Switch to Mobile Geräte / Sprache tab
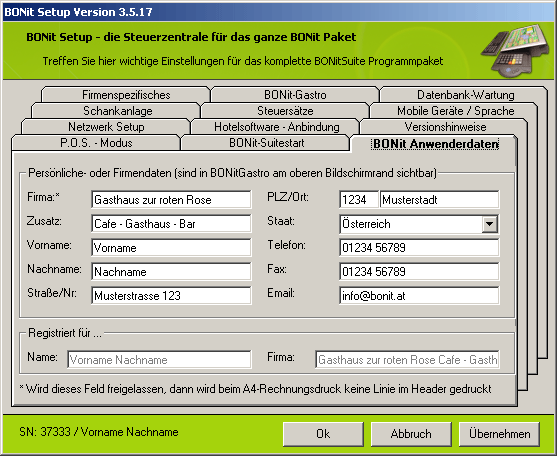 coord(455,110)
